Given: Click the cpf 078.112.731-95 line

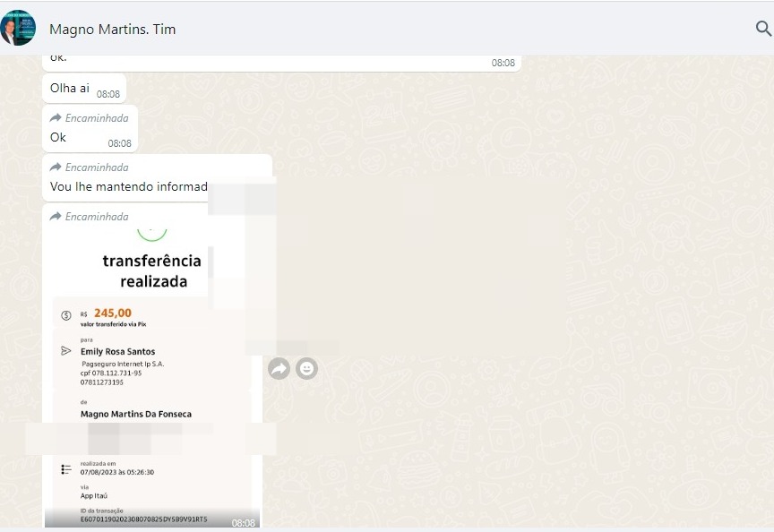Looking at the screenshot, I should pos(111,373).
